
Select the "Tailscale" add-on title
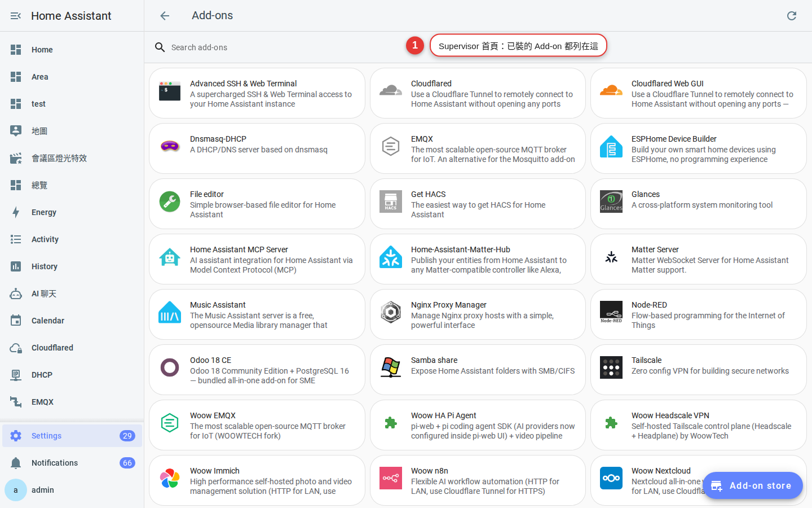tap(646, 360)
